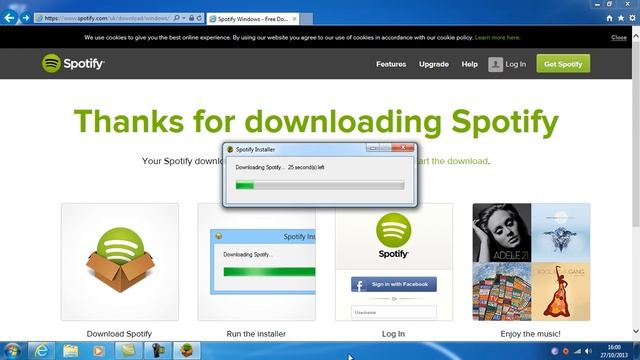Image resolution: width=640 pixels, height=360 pixels.
Task: Click the search magnifier in the address bar
Action: [x=176, y=18]
